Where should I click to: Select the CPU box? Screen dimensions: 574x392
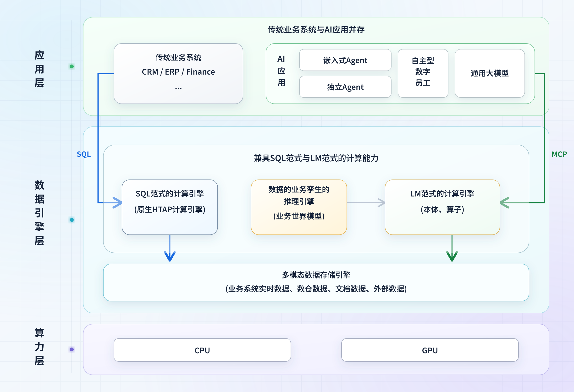click(202, 350)
